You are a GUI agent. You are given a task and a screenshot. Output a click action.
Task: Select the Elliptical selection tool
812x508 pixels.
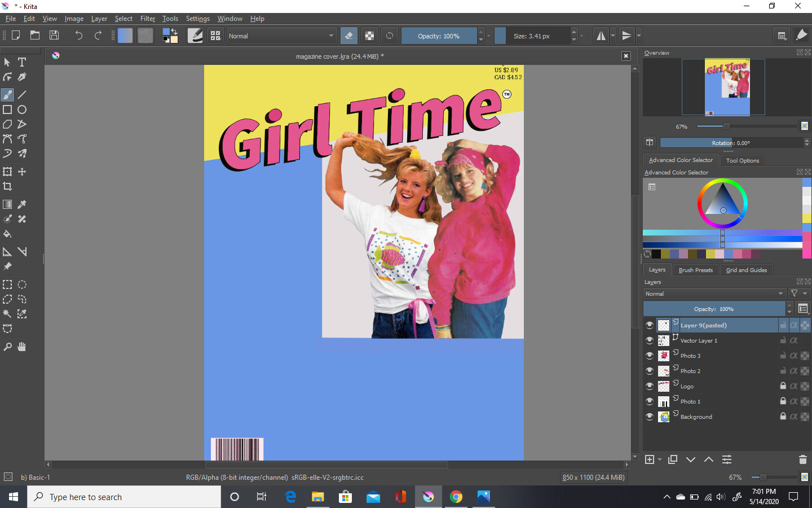22,284
